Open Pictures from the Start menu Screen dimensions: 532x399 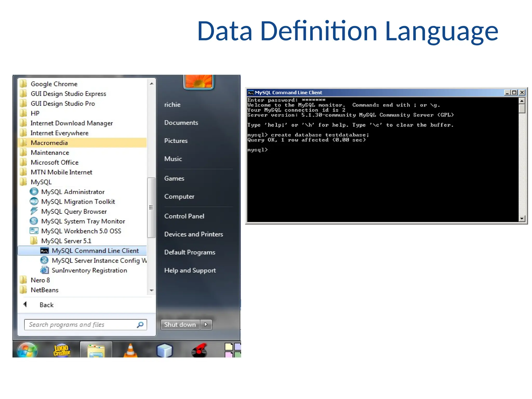[176, 141]
